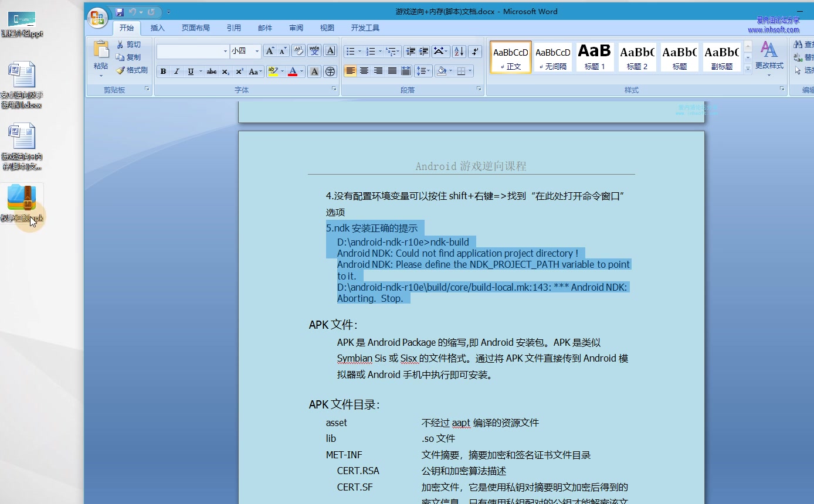Click the WinRAR archive desktop icon
The image size is (814, 504).
tap(22, 203)
